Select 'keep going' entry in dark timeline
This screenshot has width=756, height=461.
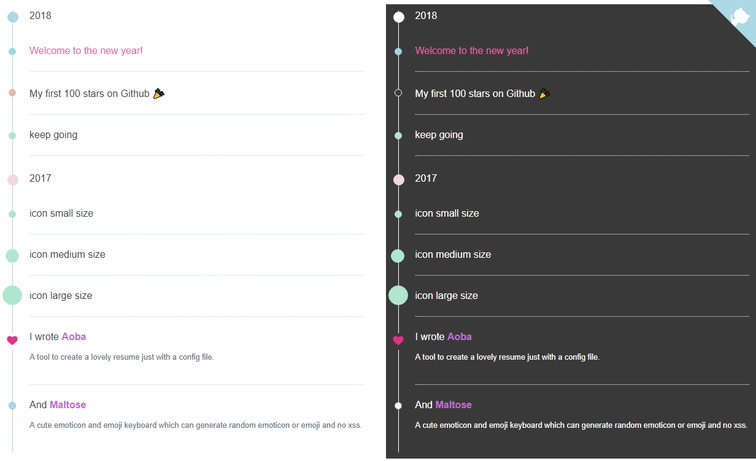pyautogui.click(x=438, y=135)
